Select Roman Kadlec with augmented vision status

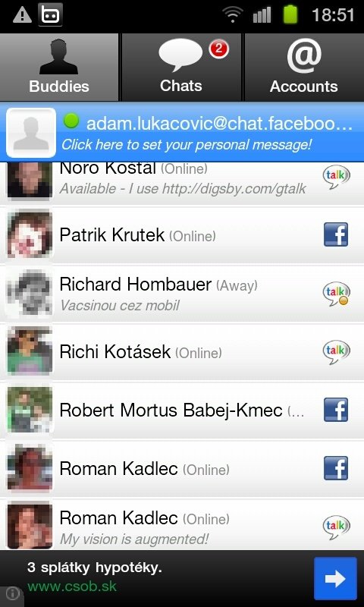pyautogui.click(x=182, y=525)
